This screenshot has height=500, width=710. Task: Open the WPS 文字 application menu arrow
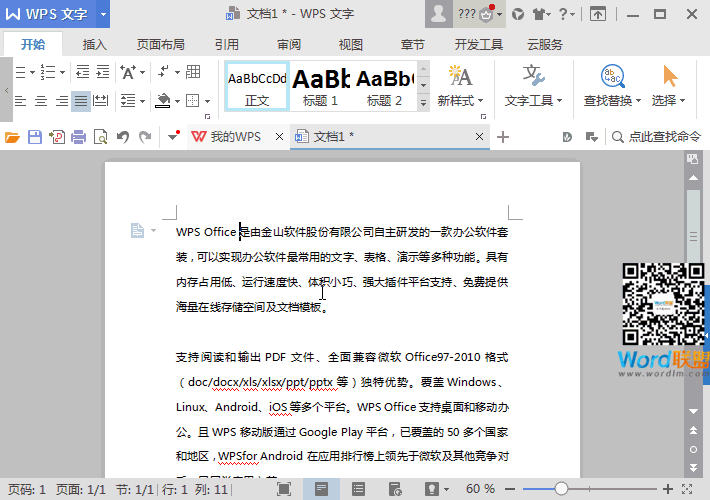(x=103, y=14)
